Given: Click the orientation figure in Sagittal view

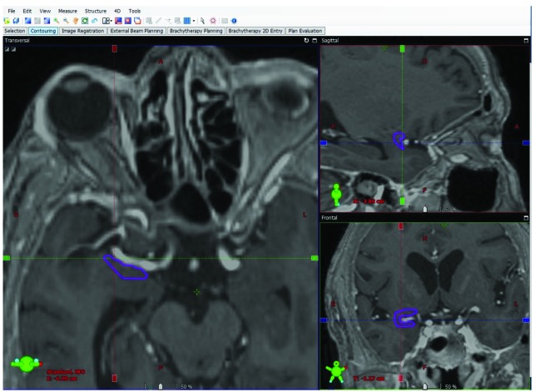Looking at the screenshot, I should [336, 195].
